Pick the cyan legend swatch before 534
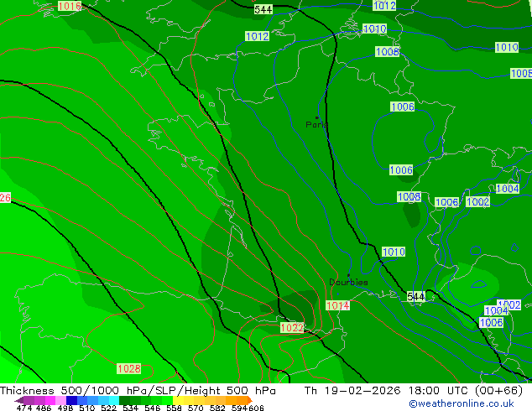This screenshot has height=411, width=532. pos(114,400)
